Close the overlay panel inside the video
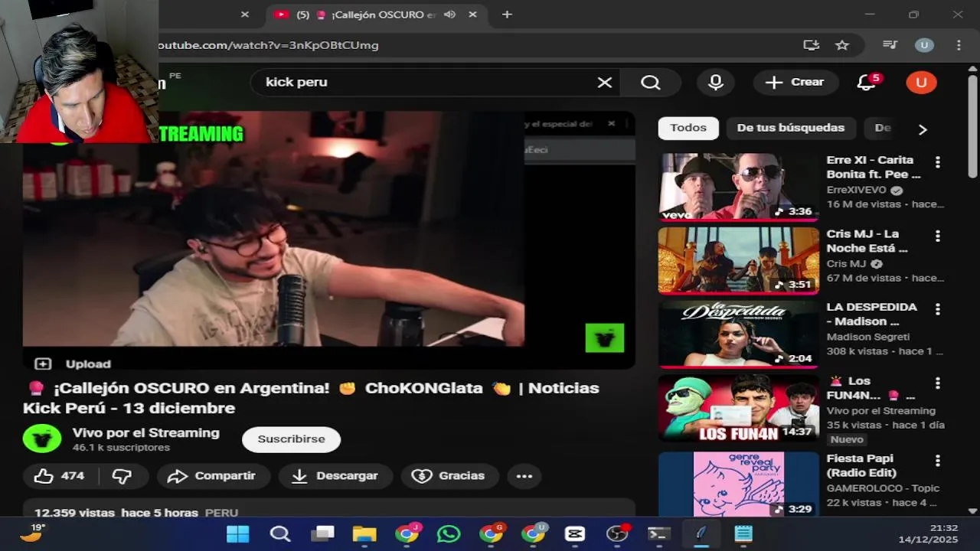The image size is (980, 551). [x=611, y=123]
